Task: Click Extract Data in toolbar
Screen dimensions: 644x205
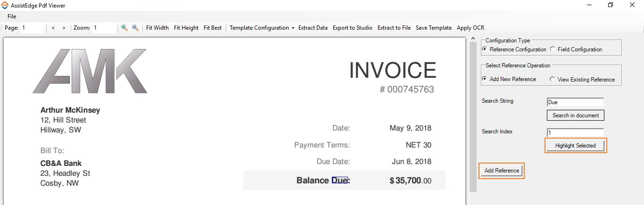Action: coord(313,28)
